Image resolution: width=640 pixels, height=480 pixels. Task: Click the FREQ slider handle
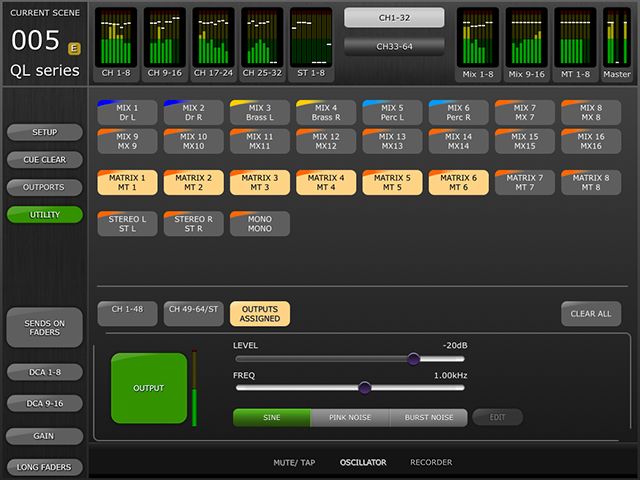364,388
